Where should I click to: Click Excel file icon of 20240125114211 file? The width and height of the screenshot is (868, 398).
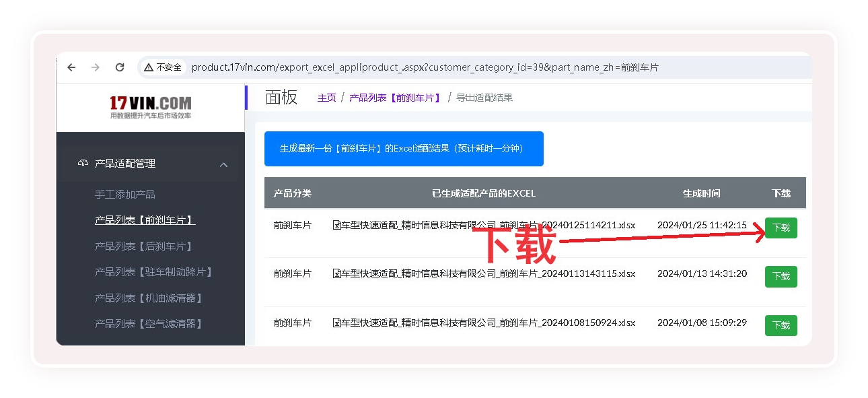(336, 226)
